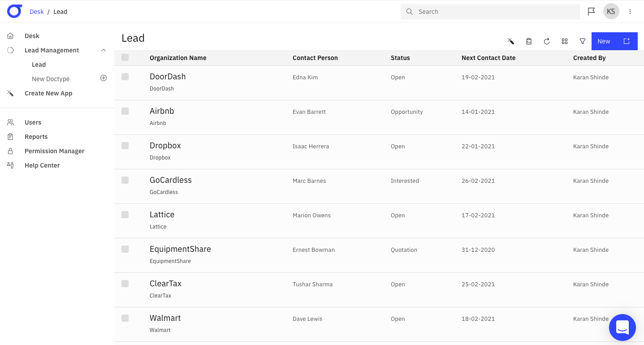This screenshot has width=644, height=345.
Task: Select the Airbnb row checkbox
Action: [125, 111]
